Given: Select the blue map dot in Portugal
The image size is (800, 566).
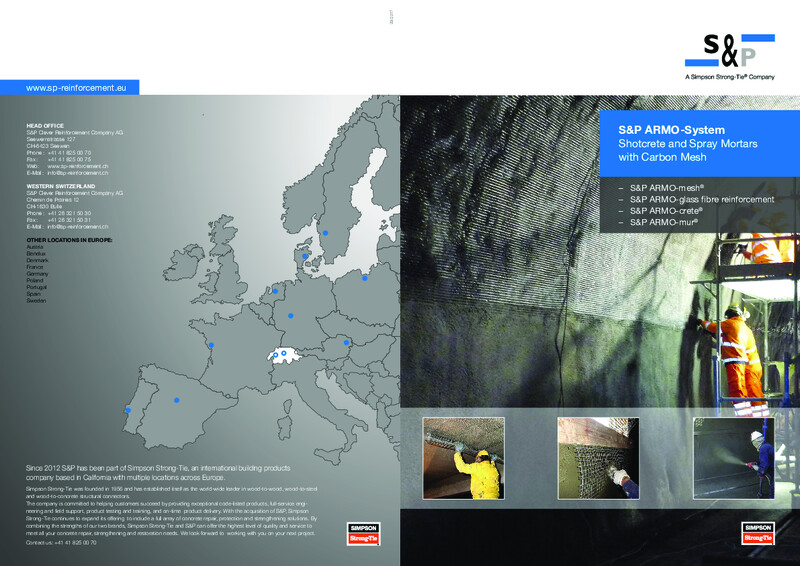Looking at the screenshot, I should (128, 410).
